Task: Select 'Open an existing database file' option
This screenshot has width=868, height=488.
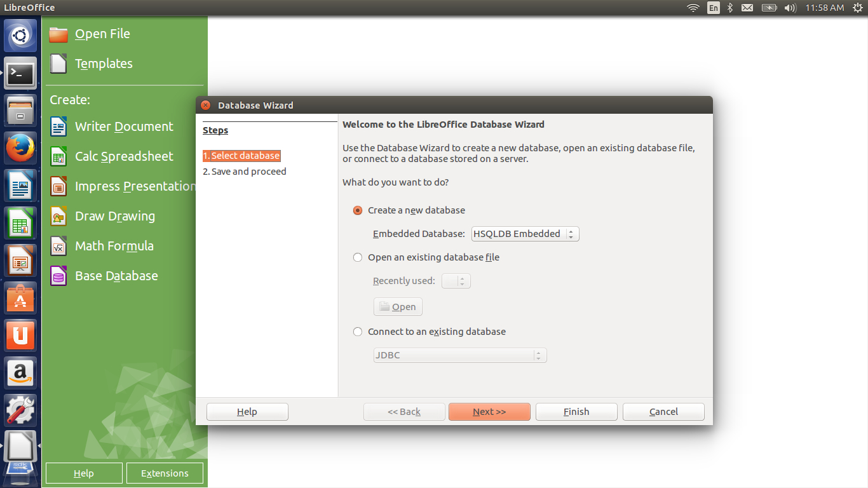Action: click(x=426, y=257)
